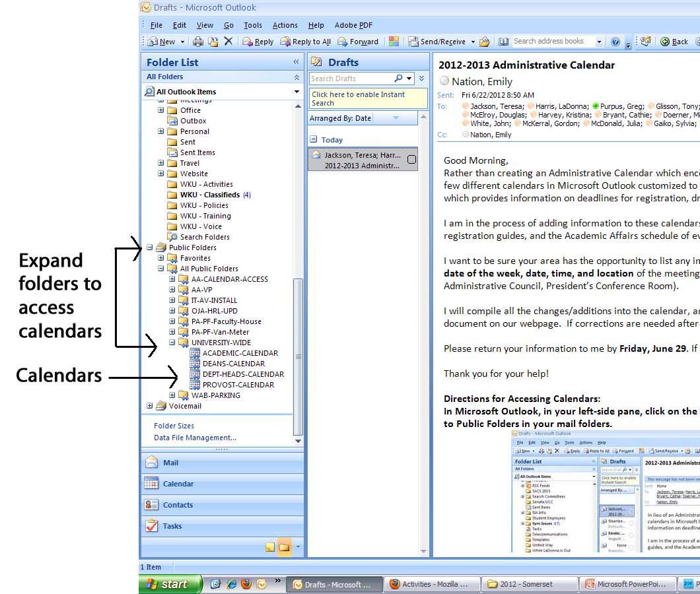
Task: Launch Firefox from the quick launch bar
Action: coord(246,584)
